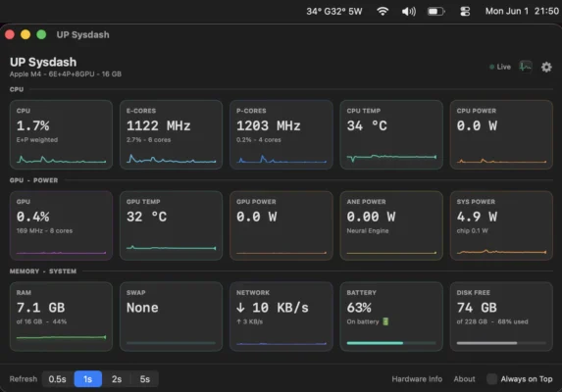562x392 pixels.
Task: Click the GPU Temp 32 °C value
Action: click(146, 217)
